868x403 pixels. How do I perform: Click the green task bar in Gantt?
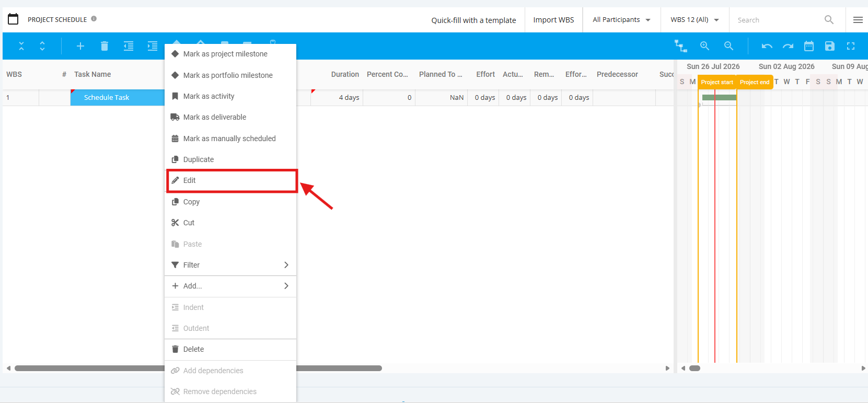[719, 97]
